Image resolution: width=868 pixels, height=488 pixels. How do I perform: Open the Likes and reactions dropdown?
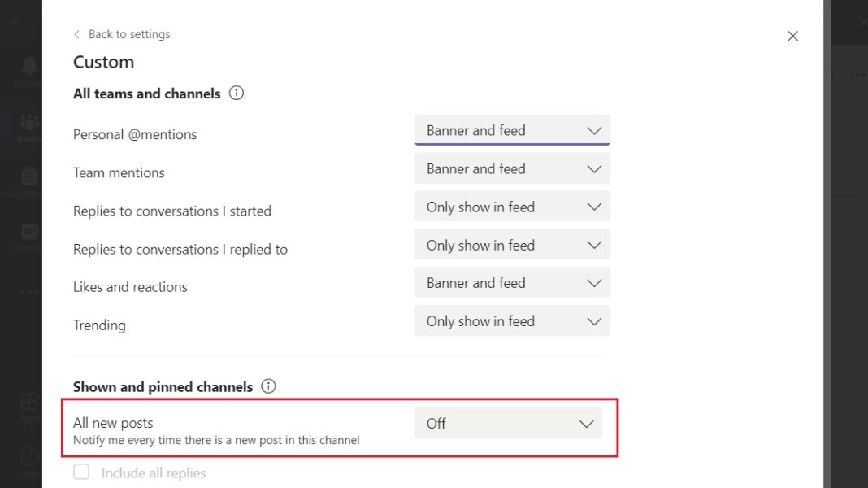[512, 282]
